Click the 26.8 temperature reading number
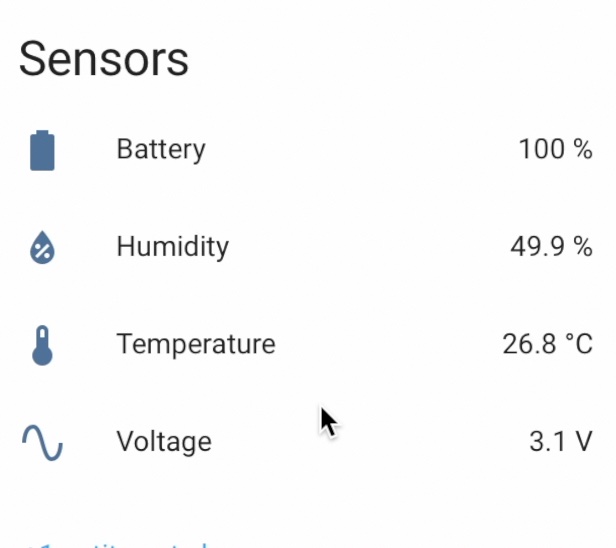This screenshot has width=616, height=548. tap(530, 345)
